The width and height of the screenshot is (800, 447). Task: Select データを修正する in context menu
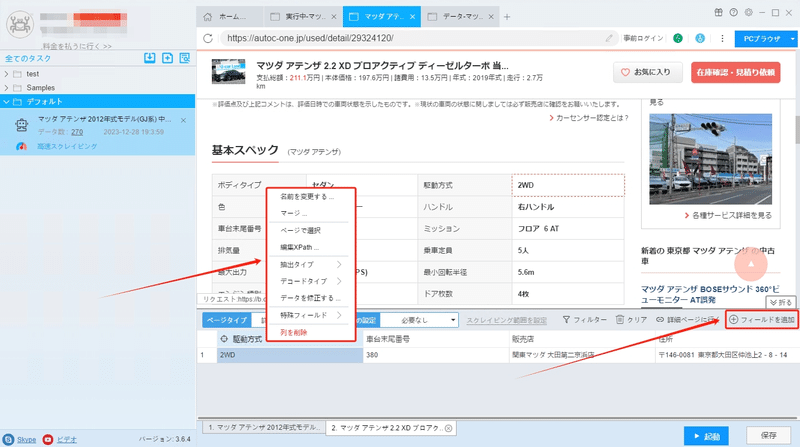[311, 298]
